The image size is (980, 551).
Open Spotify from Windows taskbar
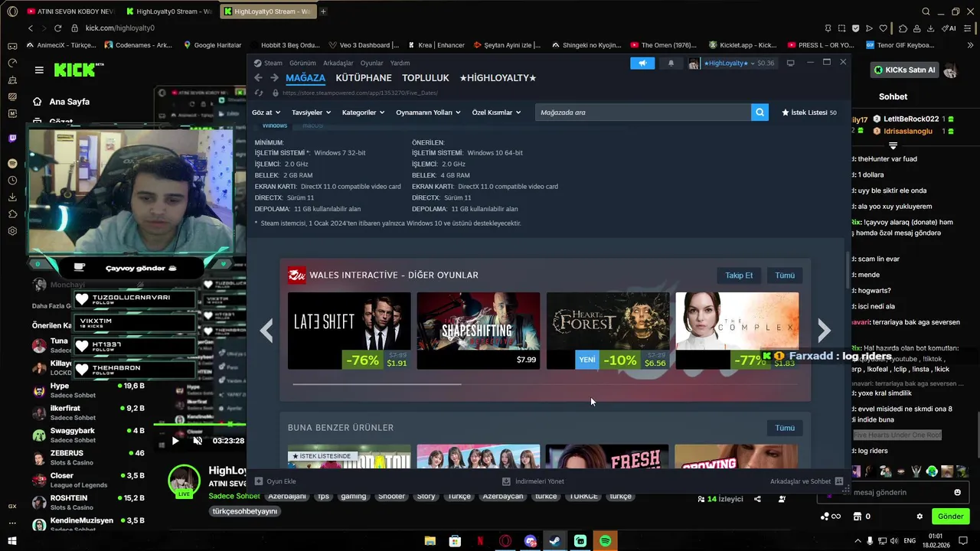[605, 541]
